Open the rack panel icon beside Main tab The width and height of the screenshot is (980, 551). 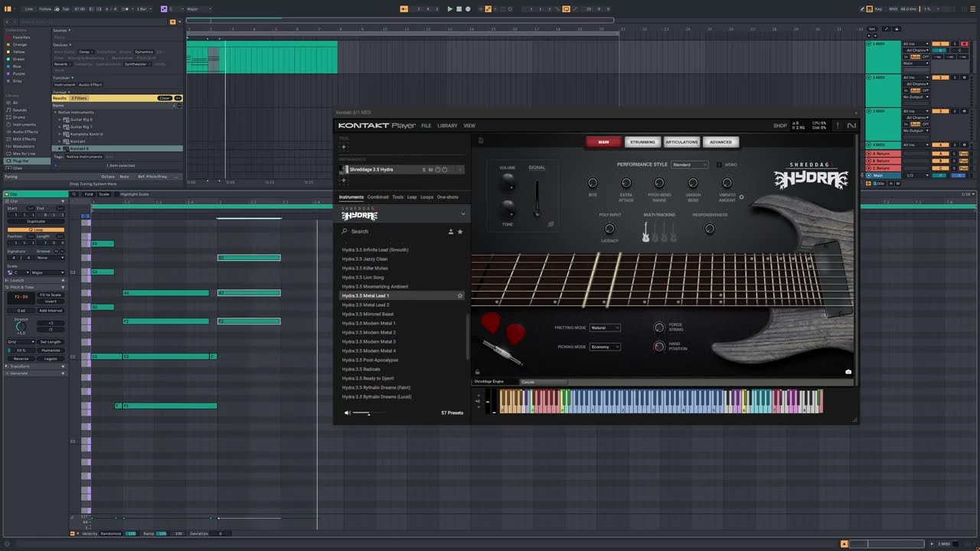(481, 141)
